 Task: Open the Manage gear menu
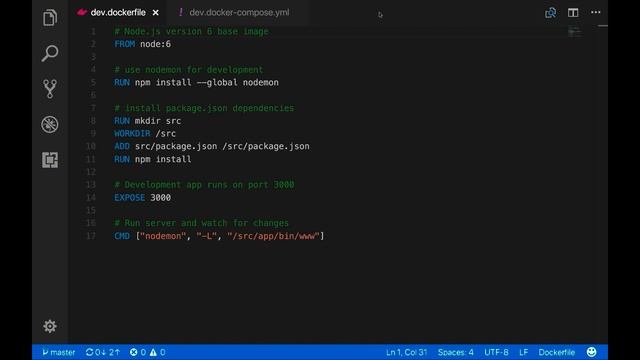pyautogui.click(x=50, y=326)
